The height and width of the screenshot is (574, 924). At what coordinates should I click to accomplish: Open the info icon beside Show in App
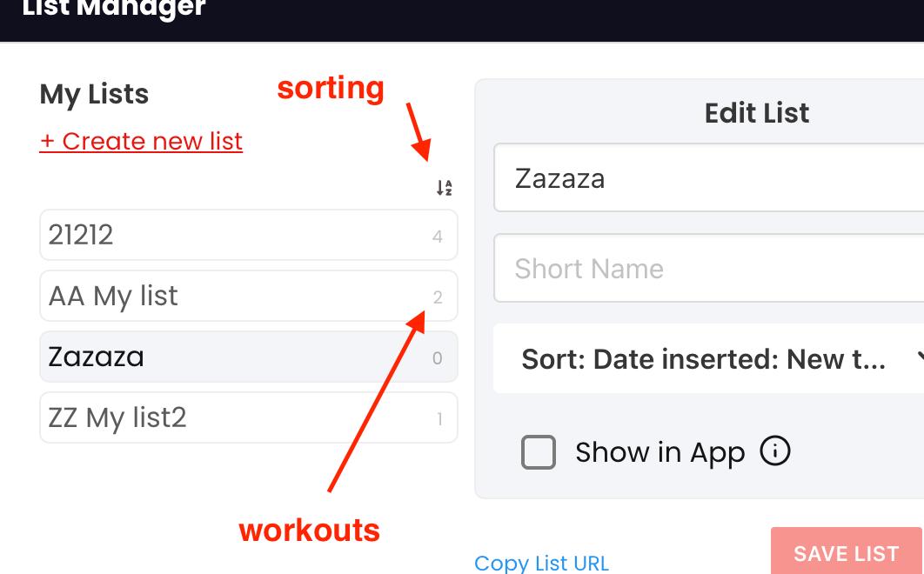point(775,451)
